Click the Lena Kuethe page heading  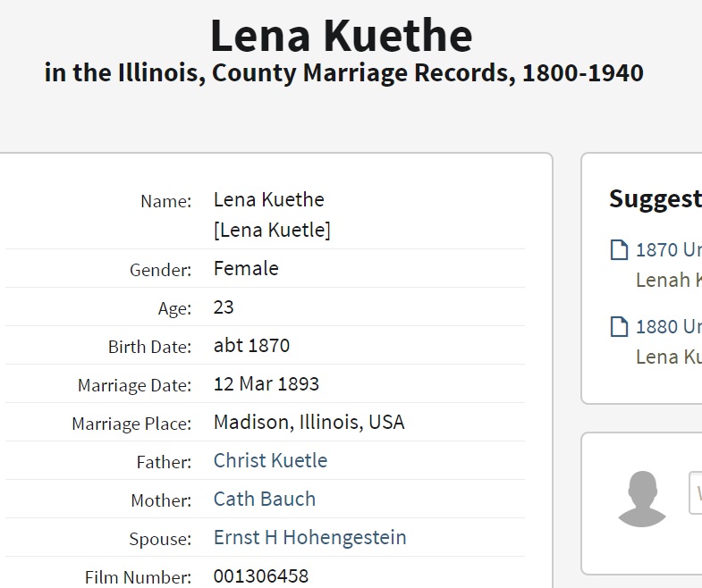[x=341, y=36]
